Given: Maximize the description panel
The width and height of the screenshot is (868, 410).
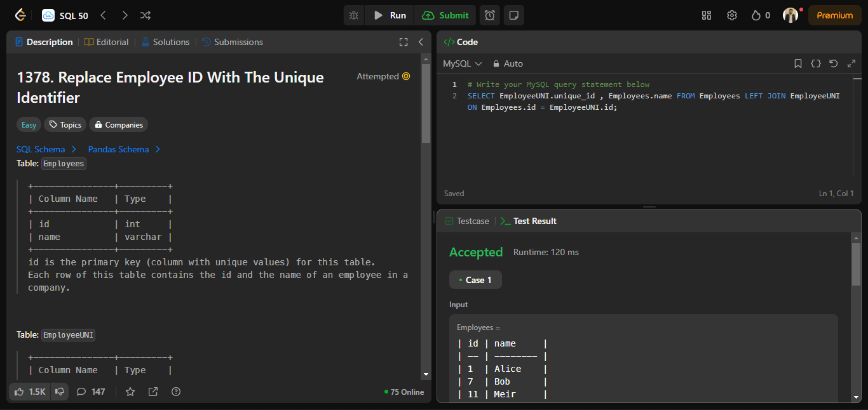Looking at the screenshot, I should [403, 42].
